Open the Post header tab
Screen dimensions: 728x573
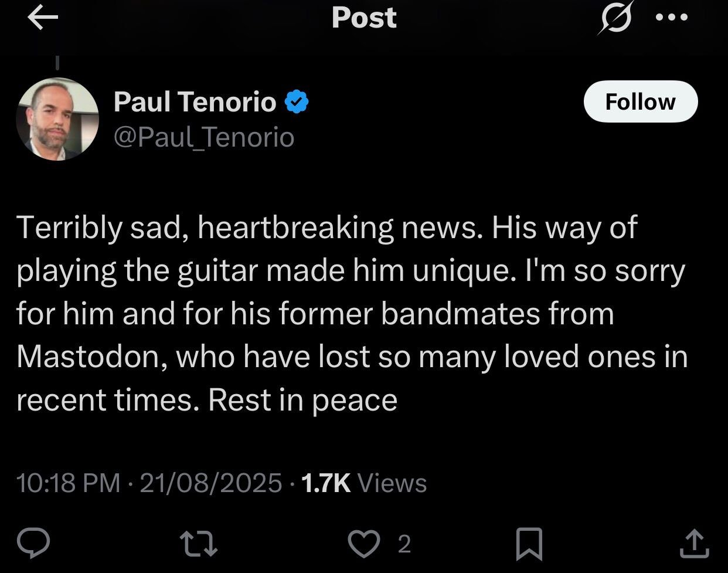click(364, 18)
